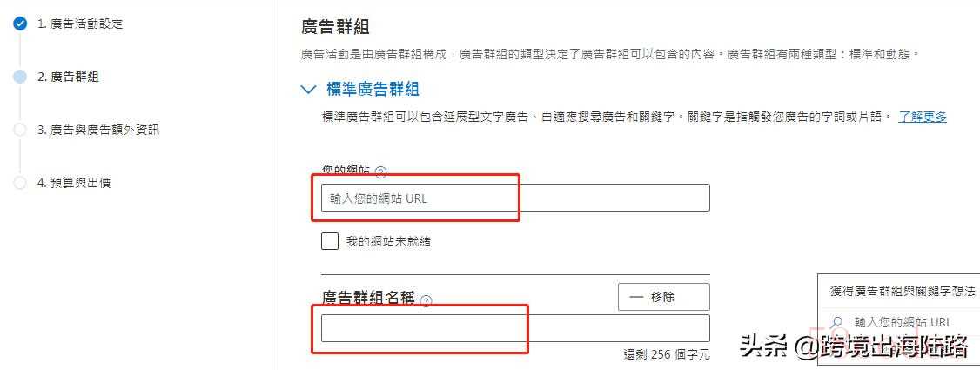Image resolution: width=980 pixels, height=370 pixels.
Task: Select the 2. 廣告群組 step label
Action: (68, 77)
